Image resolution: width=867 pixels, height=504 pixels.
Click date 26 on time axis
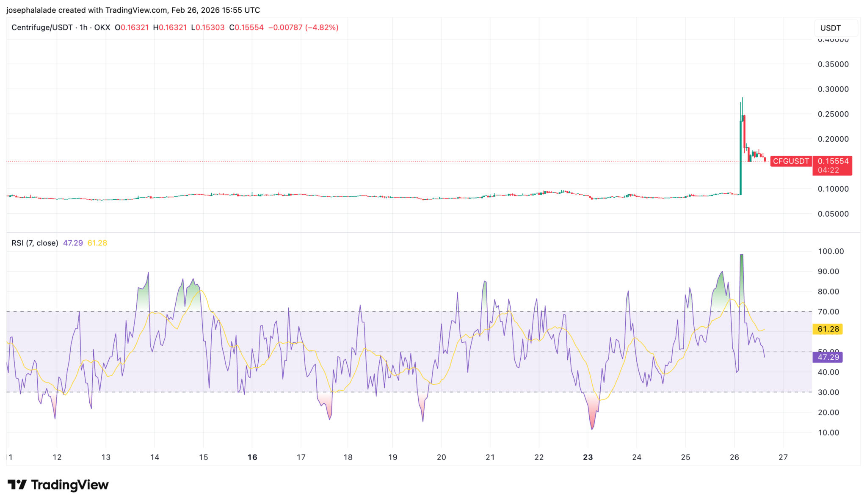[x=734, y=457]
